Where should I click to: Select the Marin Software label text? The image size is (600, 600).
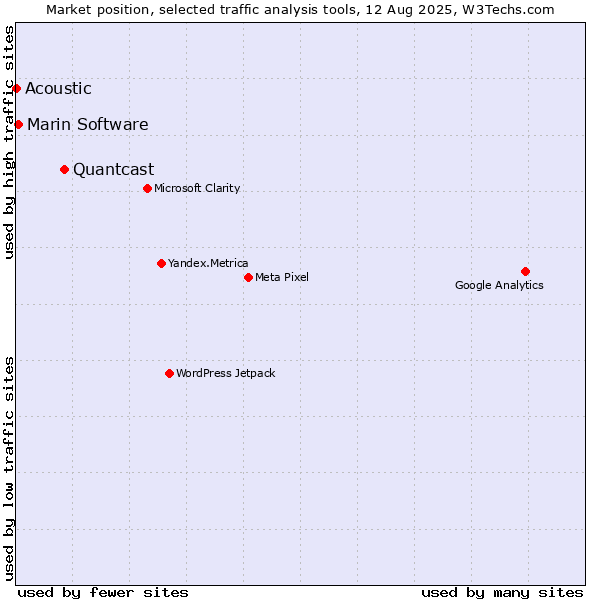pyautogui.click(x=88, y=124)
